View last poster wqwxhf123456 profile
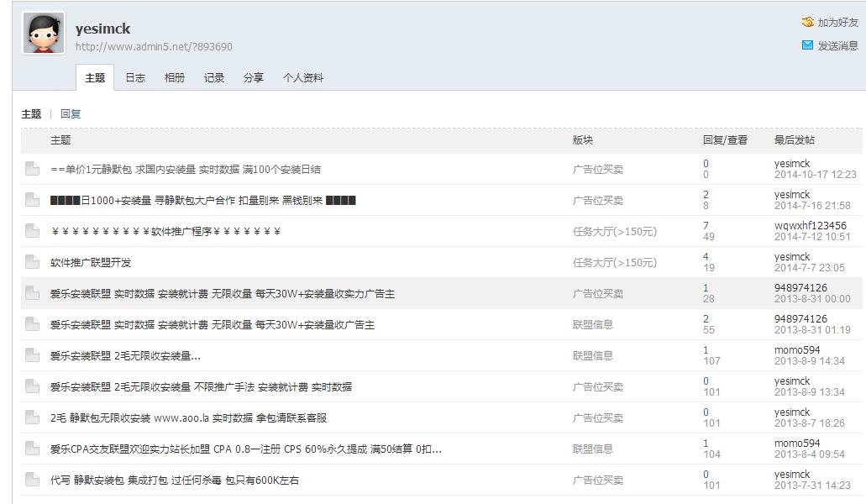The width and height of the screenshot is (866, 504). pos(810,226)
